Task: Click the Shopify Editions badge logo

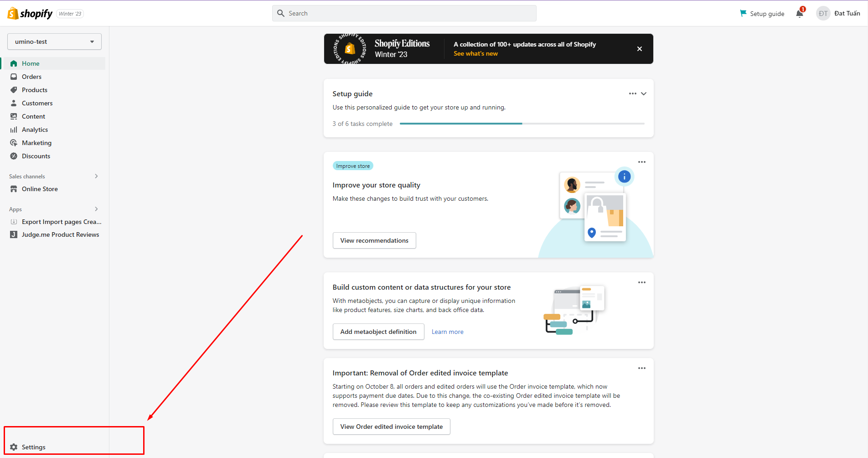Action: click(x=350, y=49)
